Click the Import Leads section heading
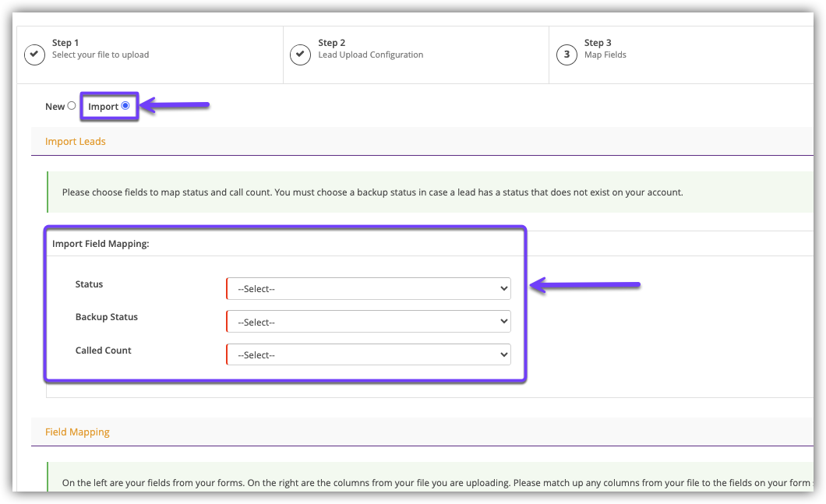The height and width of the screenshot is (504, 826). pyautogui.click(x=76, y=142)
